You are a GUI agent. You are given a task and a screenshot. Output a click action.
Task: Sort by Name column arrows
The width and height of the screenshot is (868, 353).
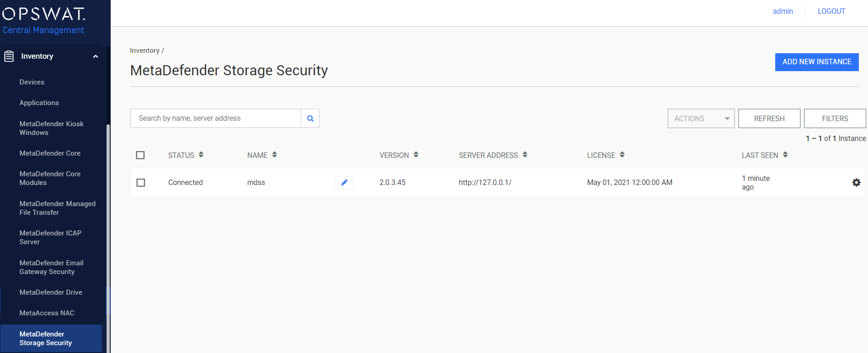[x=275, y=155]
